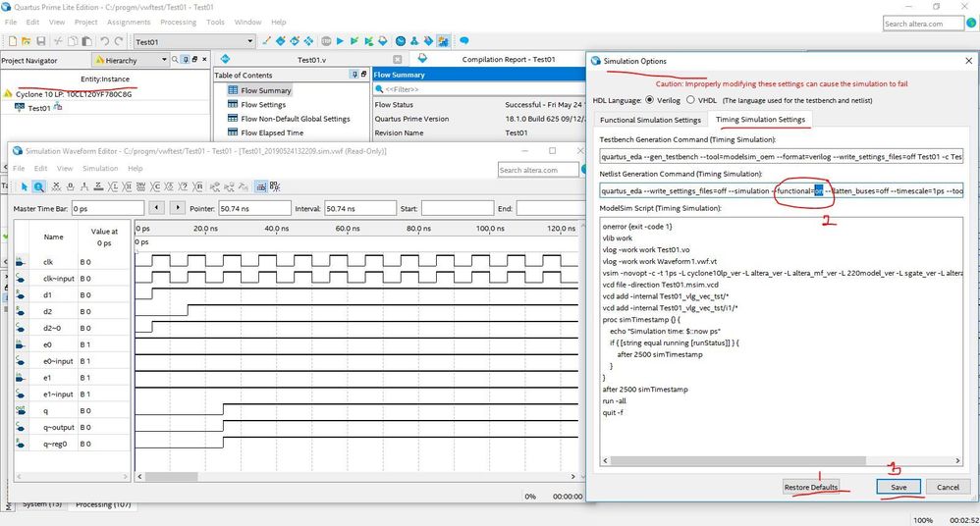Click the Start Compilation play icon
This screenshot has height=526, width=980.
tap(340, 41)
